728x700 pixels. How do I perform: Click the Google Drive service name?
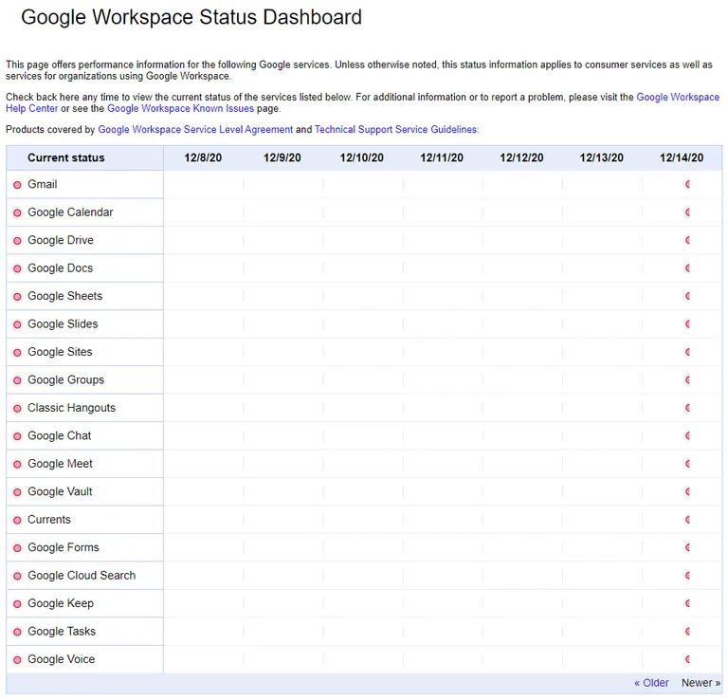61,240
